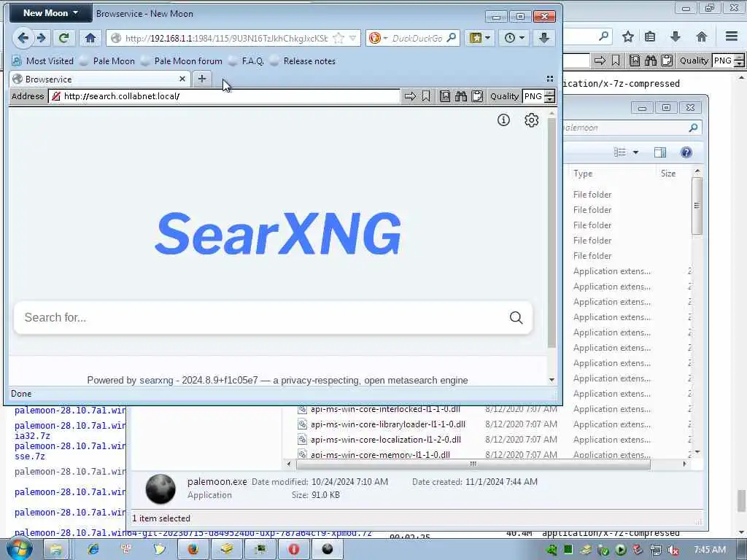Click the binoculars icon in the background browser
The image size is (747, 560).
click(x=650, y=61)
